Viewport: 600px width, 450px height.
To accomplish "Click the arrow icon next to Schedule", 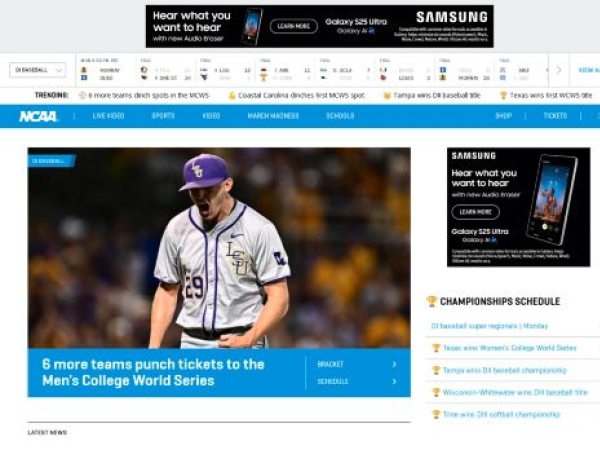I will (394, 381).
